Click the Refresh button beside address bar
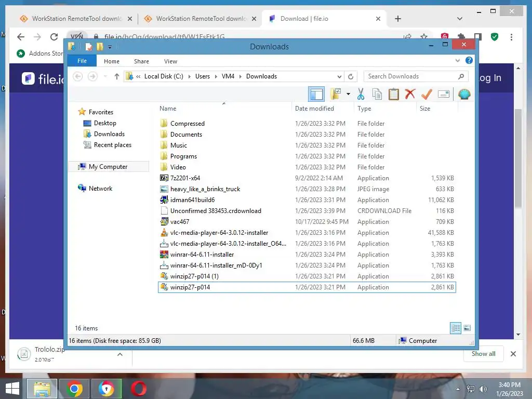The image size is (532, 399). coord(351,76)
